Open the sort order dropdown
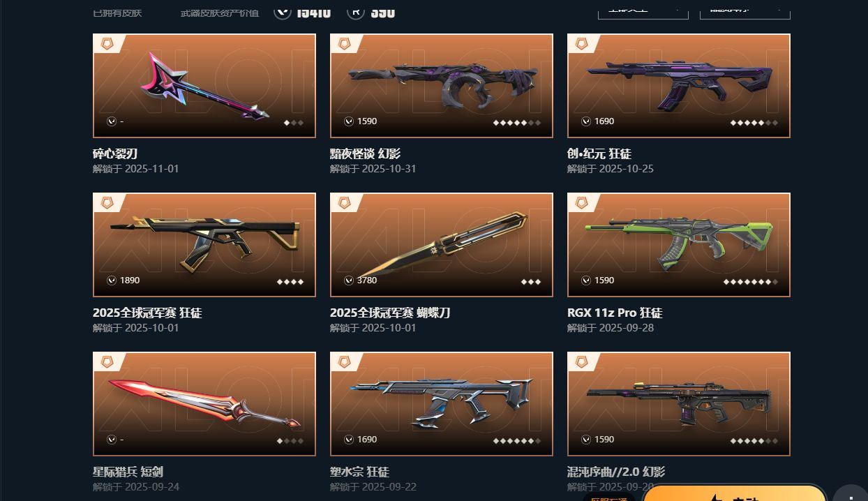868x501 pixels. [745, 10]
